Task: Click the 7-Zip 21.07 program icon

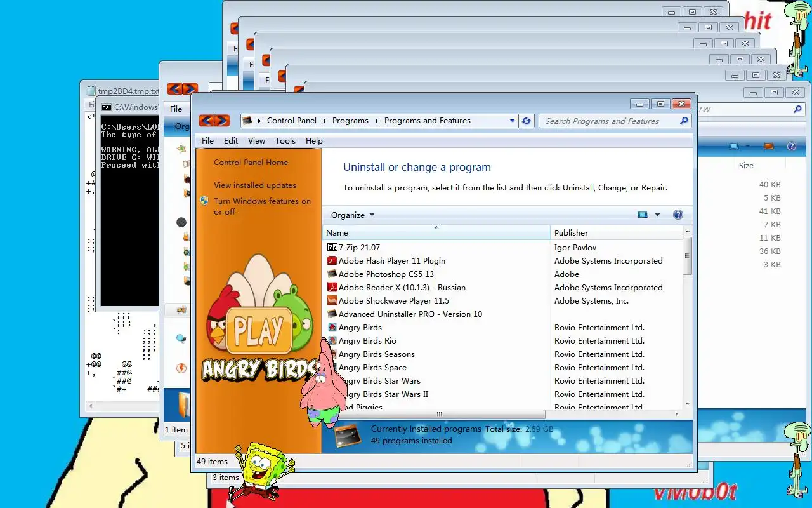Action: (332, 247)
